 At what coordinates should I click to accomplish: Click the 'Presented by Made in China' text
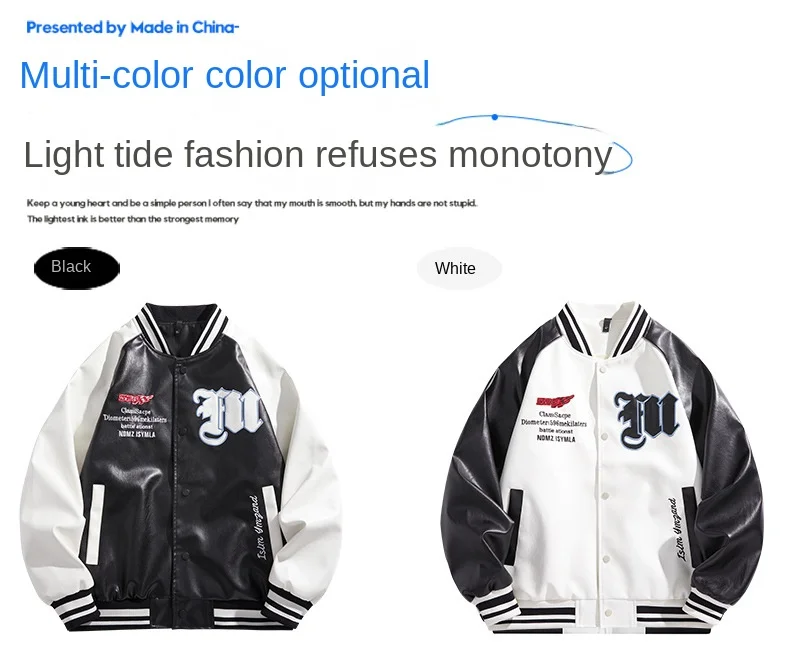click(133, 27)
